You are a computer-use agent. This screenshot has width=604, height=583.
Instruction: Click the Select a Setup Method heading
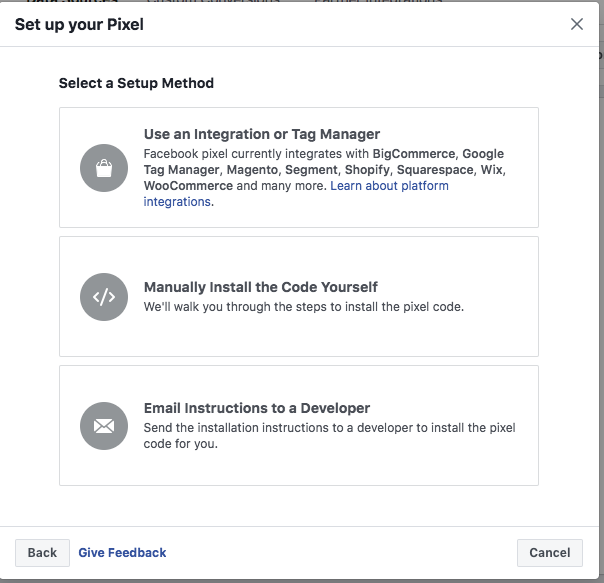(136, 83)
